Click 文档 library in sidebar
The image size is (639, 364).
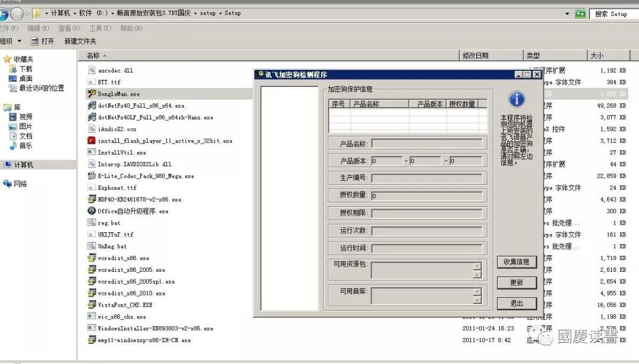coord(25,136)
